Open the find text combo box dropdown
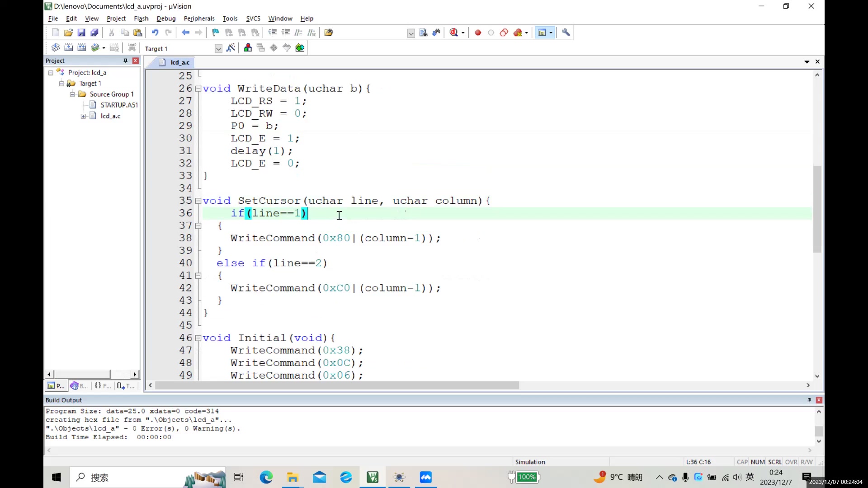Screen dimensions: 868x488 (x=411, y=33)
